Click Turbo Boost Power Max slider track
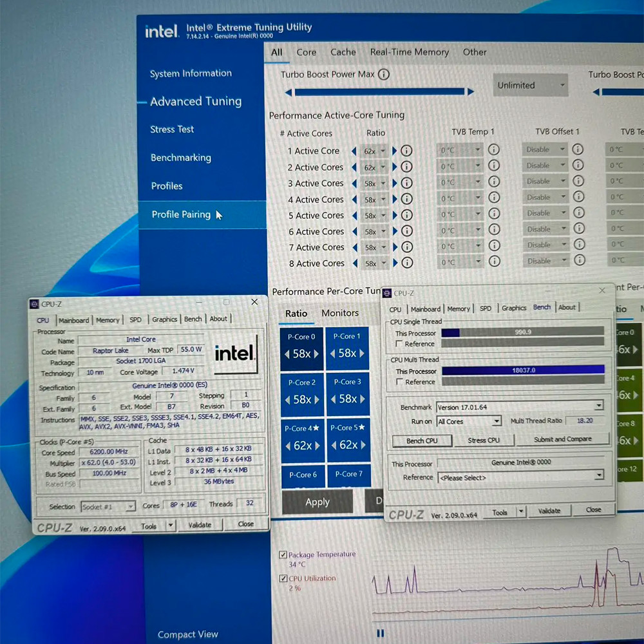 (379, 91)
